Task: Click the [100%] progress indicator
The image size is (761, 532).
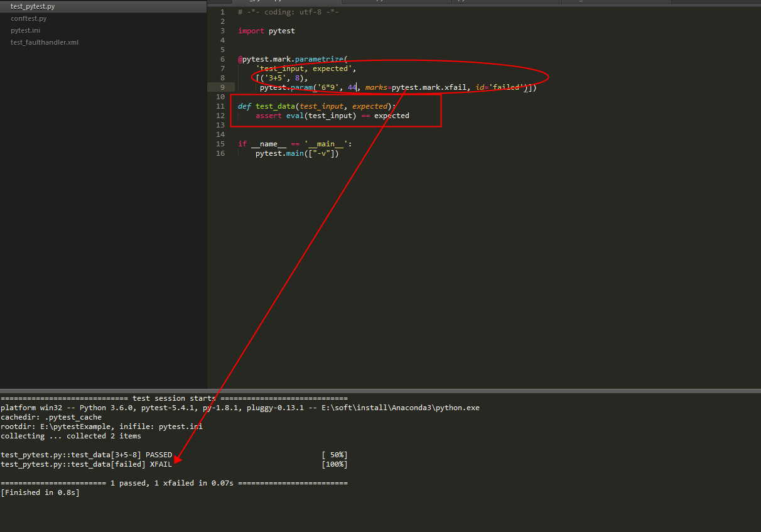Action: coord(334,464)
